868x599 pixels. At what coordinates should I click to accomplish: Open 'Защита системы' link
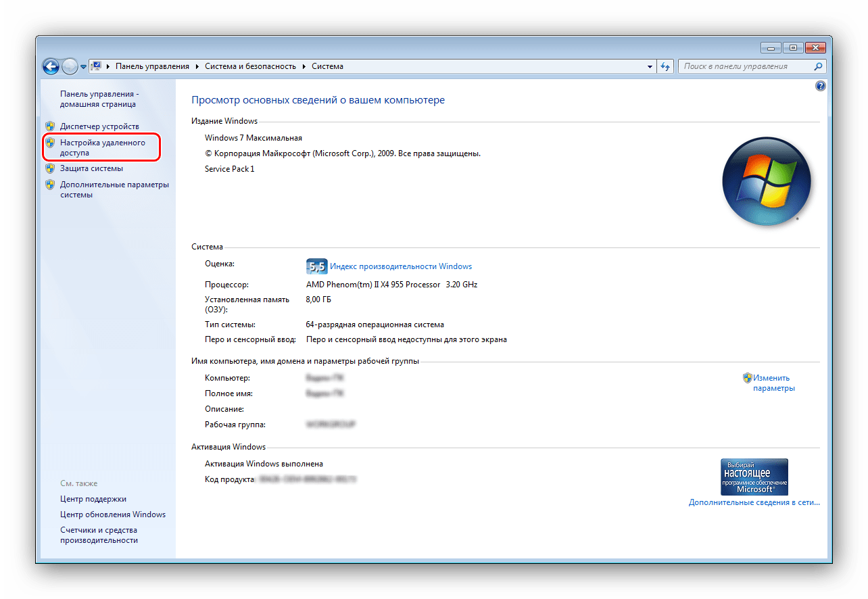(x=91, y=168)
